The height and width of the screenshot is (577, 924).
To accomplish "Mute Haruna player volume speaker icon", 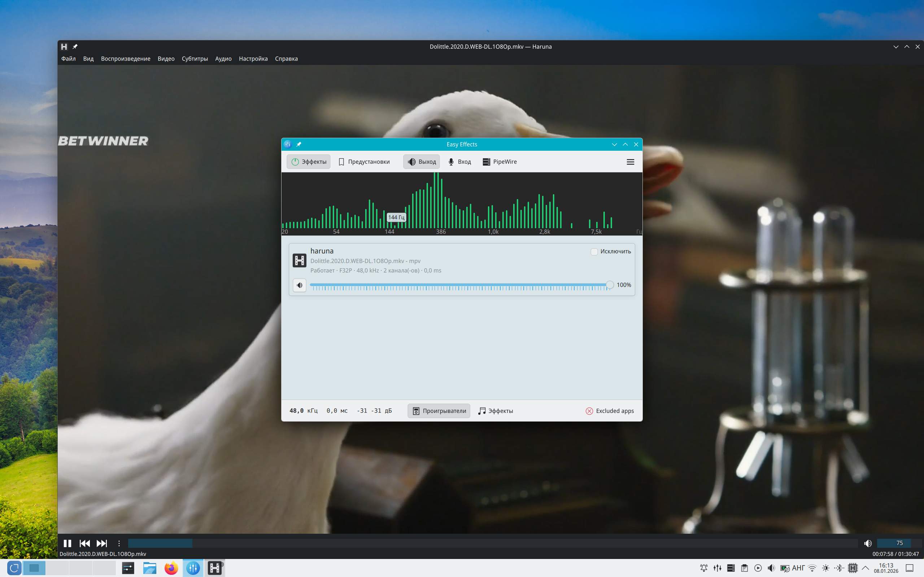I will 867,543.
